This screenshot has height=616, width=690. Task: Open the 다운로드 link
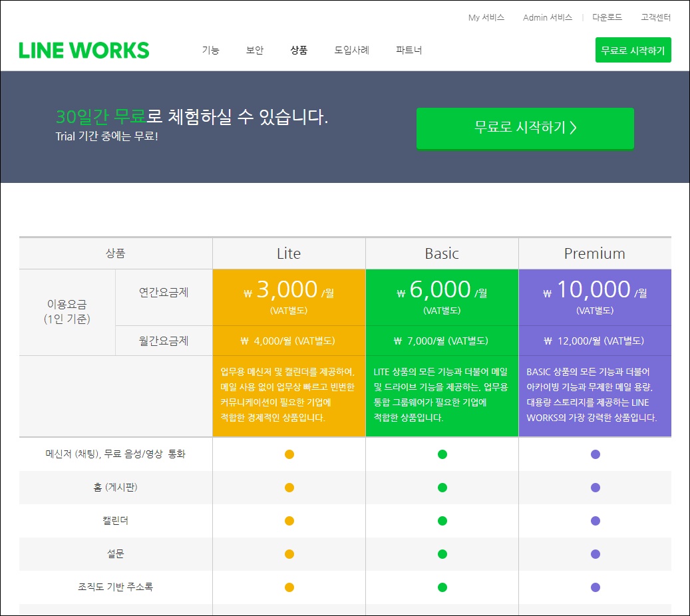click(607, 17)
